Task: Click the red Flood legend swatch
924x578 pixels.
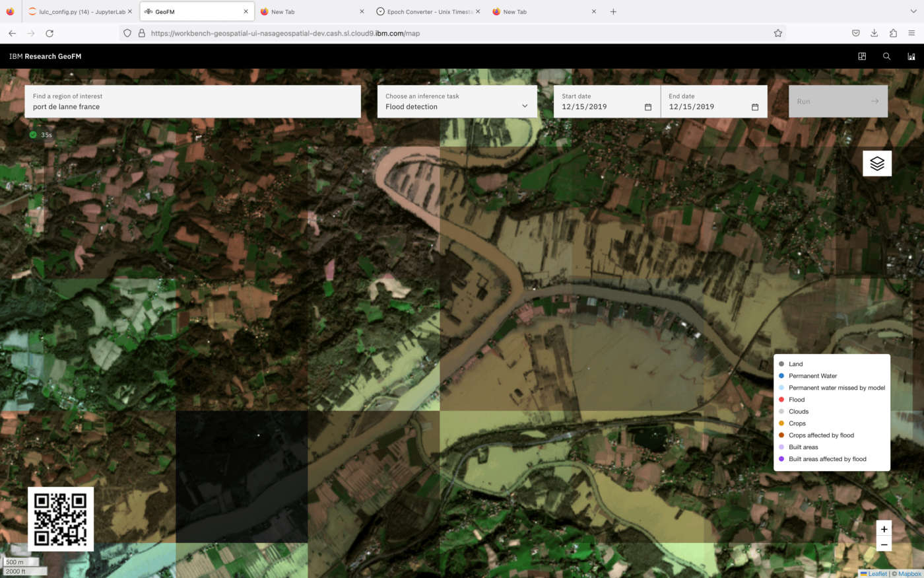Action: click(x=781, y=400)
